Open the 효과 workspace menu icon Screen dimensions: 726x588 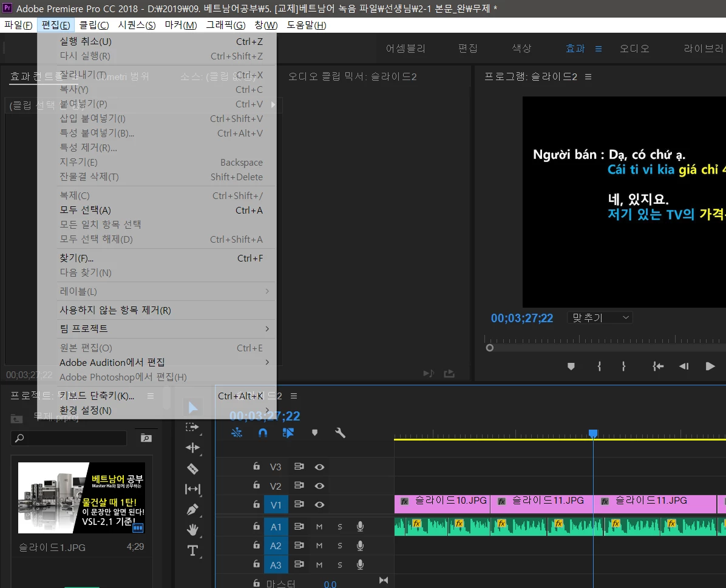click(x=599, y=49)
